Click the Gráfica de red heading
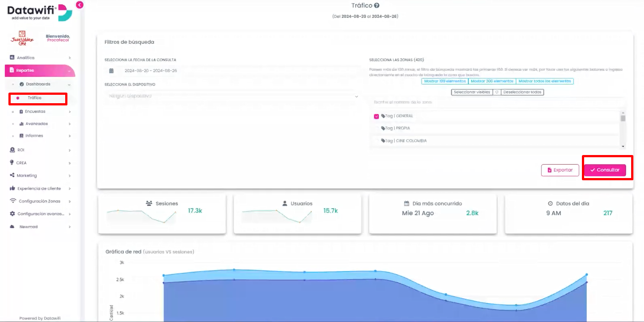The width and height of the screenshot is (644, 322). (x=123, y=252)
